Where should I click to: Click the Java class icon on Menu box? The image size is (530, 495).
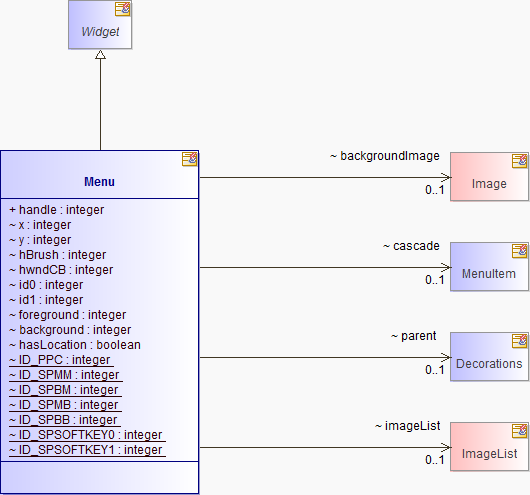(x=190, y=159)
